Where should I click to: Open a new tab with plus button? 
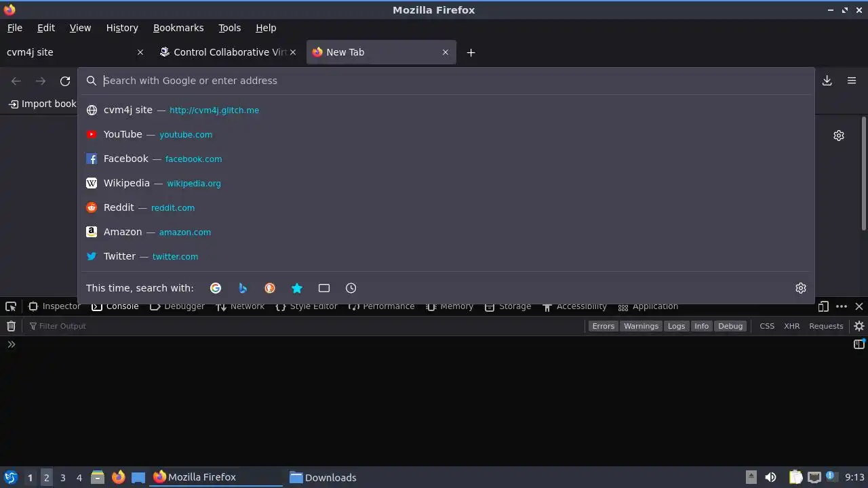(x=471, y=52)
